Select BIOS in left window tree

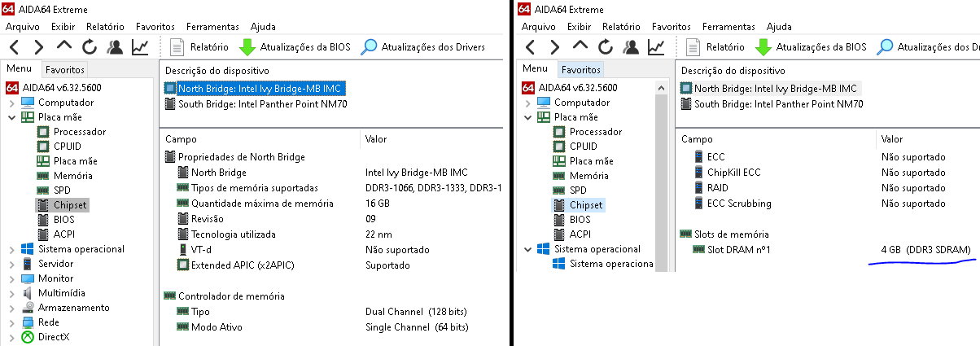coord(64,220)
